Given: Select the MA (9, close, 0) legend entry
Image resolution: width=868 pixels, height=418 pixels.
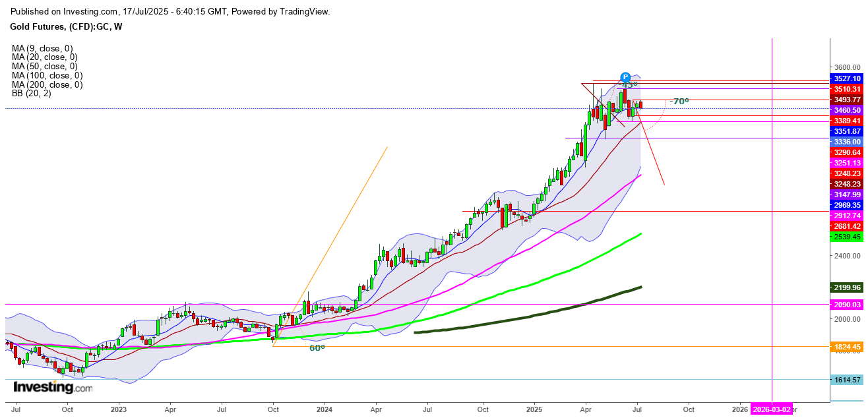Looking at the screenshot, I should pos(42,48).
